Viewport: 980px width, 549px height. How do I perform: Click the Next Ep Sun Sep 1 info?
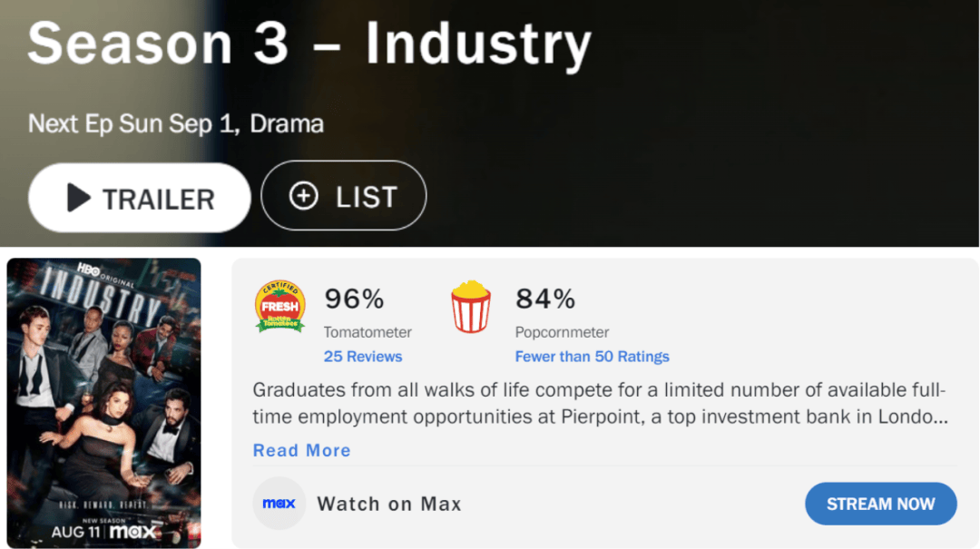point(133,123)
